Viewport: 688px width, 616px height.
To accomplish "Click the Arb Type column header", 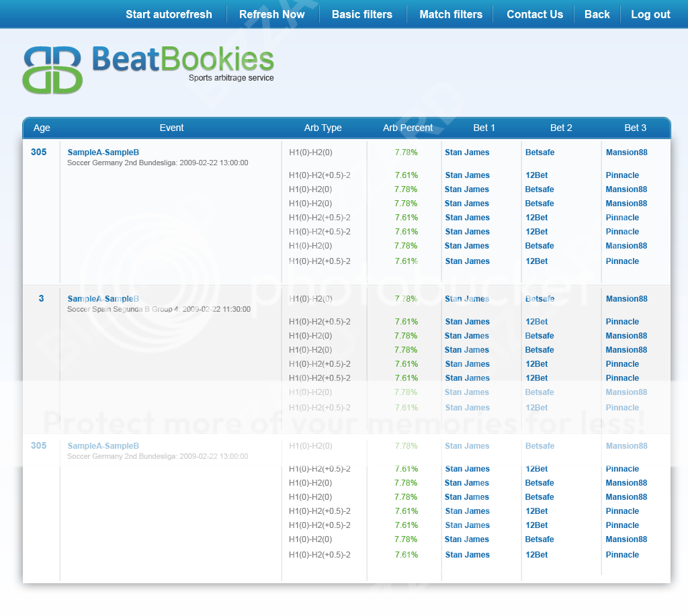I will (323, 128).
